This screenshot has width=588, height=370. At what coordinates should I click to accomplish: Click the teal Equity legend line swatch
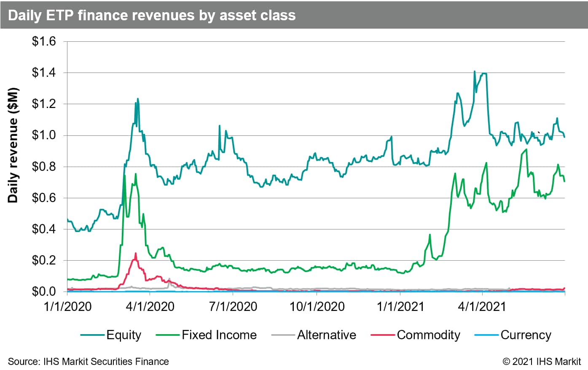click(x=93, y=335)
